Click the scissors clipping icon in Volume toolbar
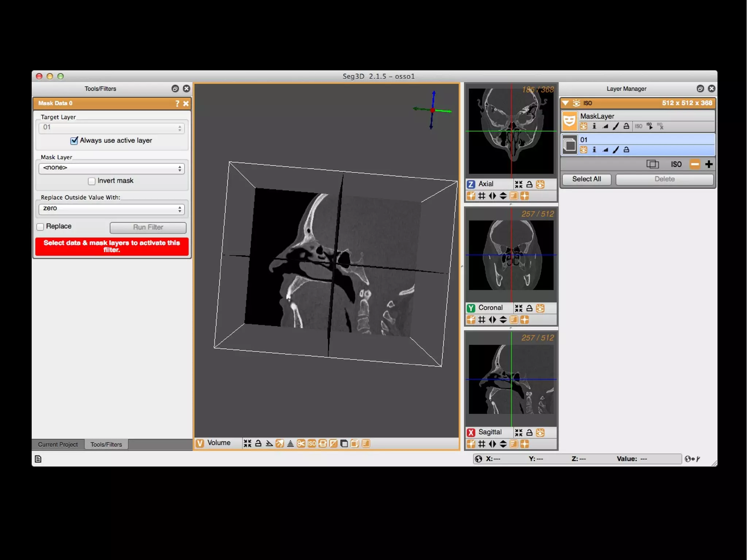Viewport: 747px width, 560px height. [x=301, y=443]
